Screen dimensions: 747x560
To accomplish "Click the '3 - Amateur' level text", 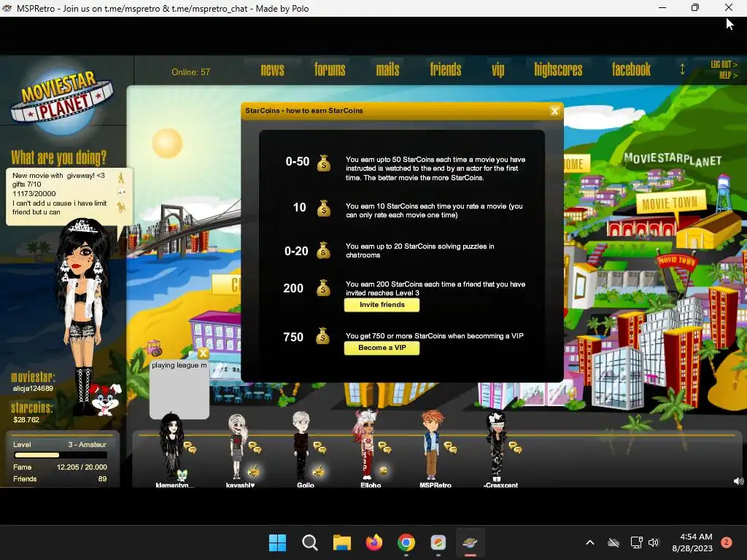I will [88, 445].
